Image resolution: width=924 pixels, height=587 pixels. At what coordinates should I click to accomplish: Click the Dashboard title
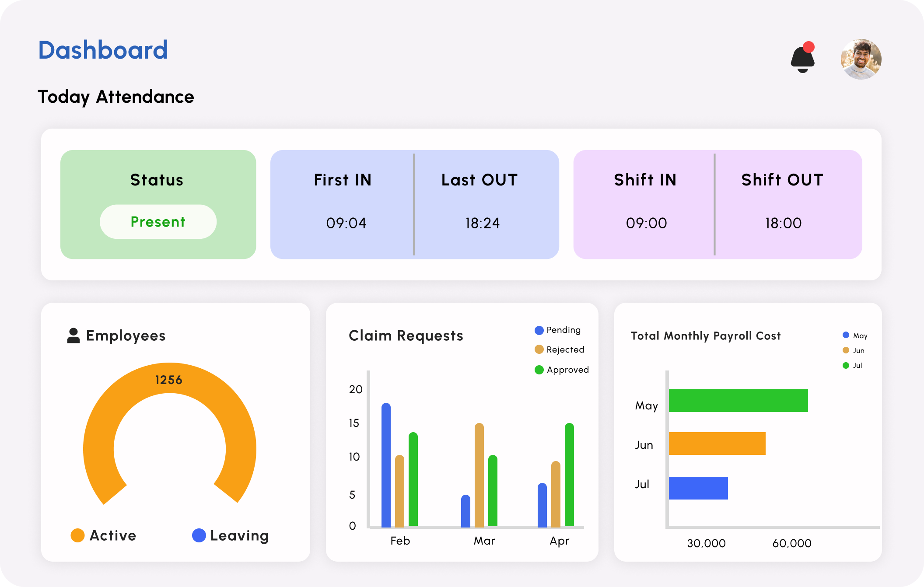[103, 50]
